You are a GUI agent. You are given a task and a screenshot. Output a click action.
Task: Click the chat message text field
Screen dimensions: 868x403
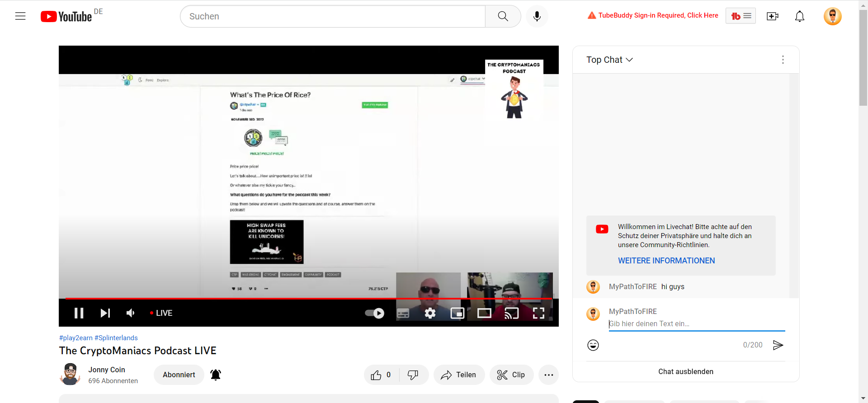(697, 324)
